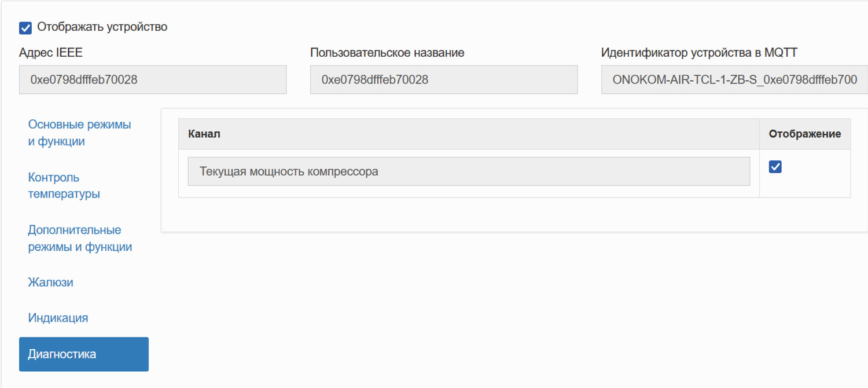
Task: Select the Жалюзи tab
Action: tap(50, 283)
